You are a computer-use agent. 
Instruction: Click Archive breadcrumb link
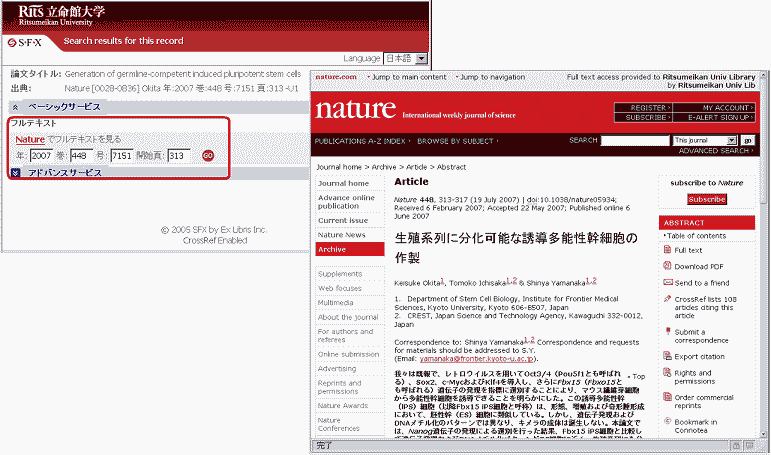[384, 167]
